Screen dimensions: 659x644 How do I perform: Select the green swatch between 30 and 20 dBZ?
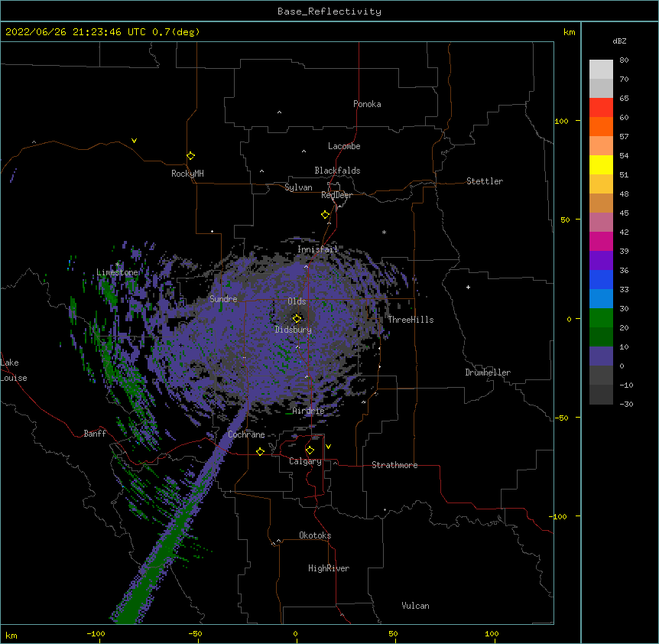click(x=601, y=318)
